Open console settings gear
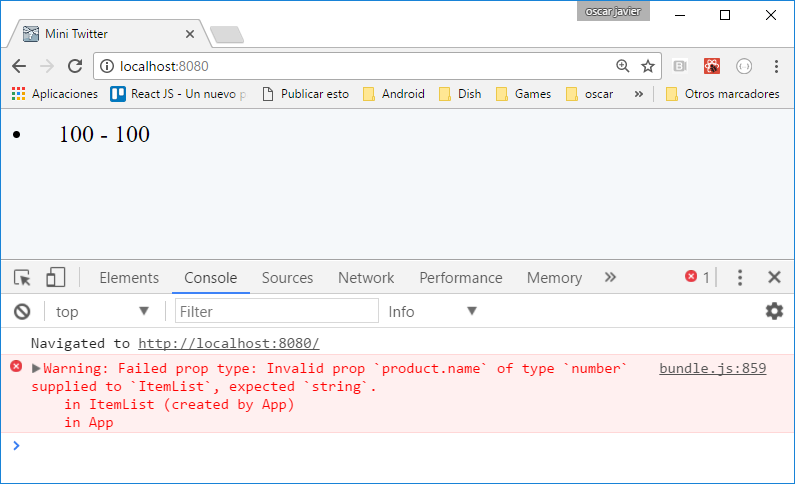This screenshot has height=484, width=795. click(774, 311)
